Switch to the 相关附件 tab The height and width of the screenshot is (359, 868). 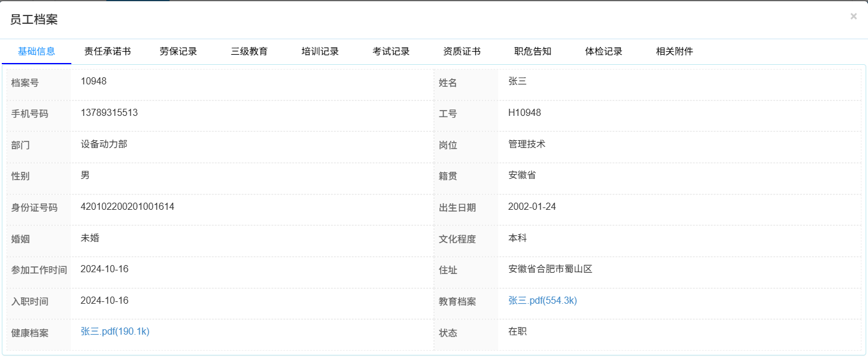pos(674,51)
